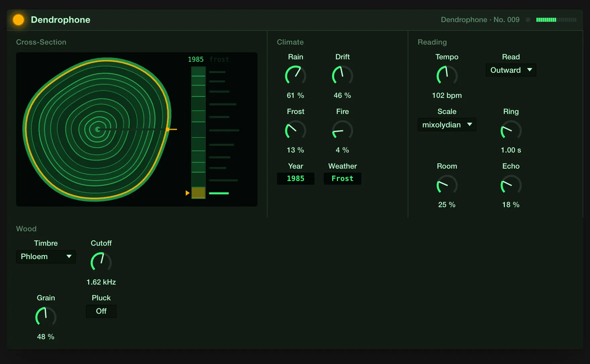Click the Weather field showing Frost
The image size is (590, 364).
342,179
